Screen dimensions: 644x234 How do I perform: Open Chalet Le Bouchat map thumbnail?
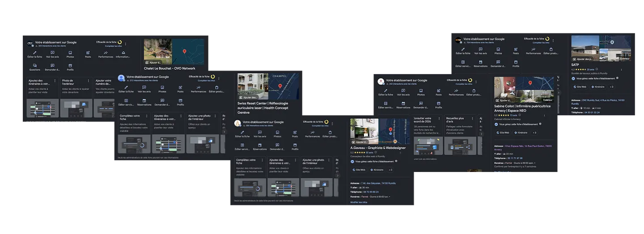(x=188, y=52)
